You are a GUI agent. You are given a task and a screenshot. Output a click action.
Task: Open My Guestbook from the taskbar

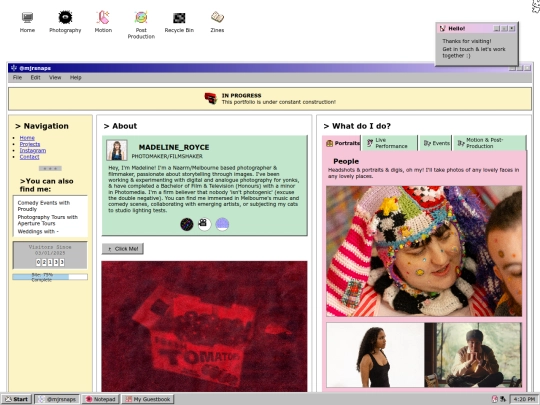click(148, 399)
